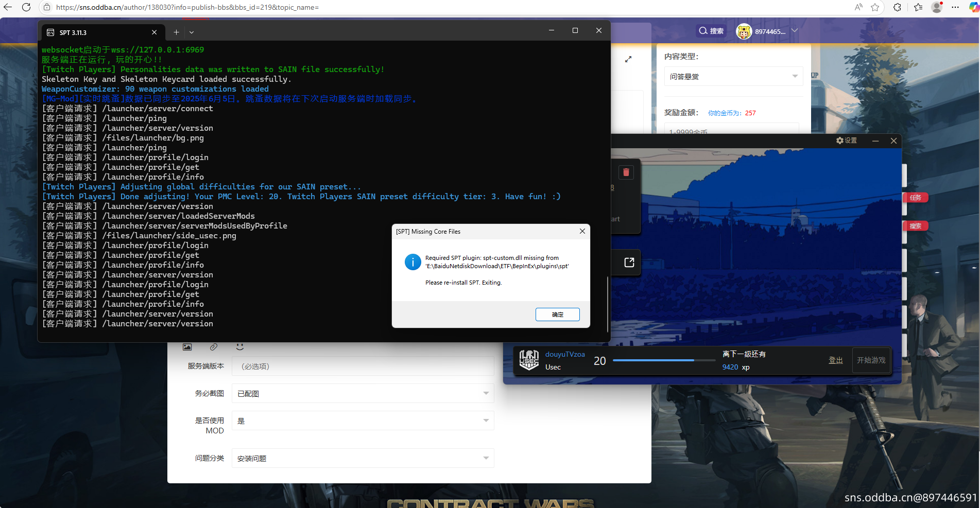
Task: Open the 问答悬赏 content type dropdown
Action: (x=733, y=76)
